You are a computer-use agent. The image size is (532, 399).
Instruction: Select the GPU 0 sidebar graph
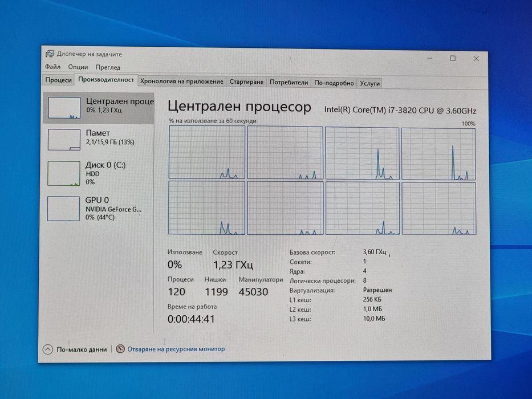coord(63,209)
